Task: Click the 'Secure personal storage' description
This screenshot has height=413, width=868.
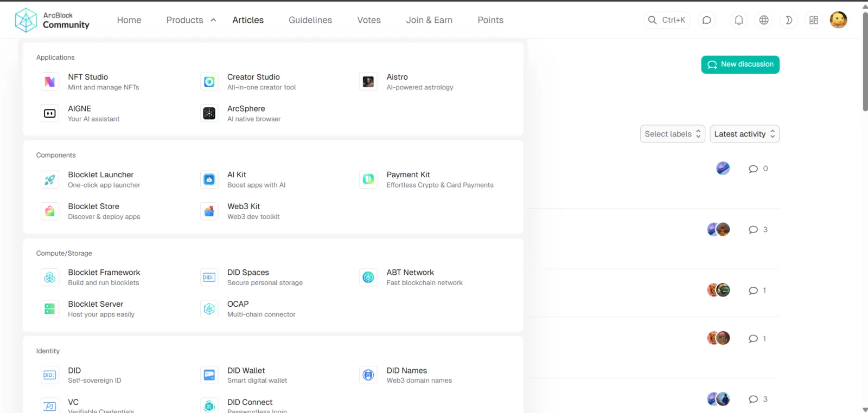Action: tap(265, 283)
